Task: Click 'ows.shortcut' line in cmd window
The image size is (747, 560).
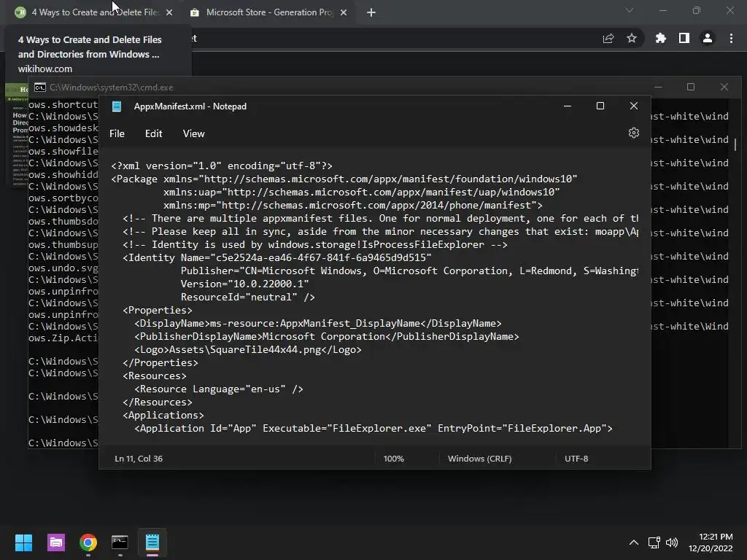Action: pyautogui.click(x=63, y=105)
